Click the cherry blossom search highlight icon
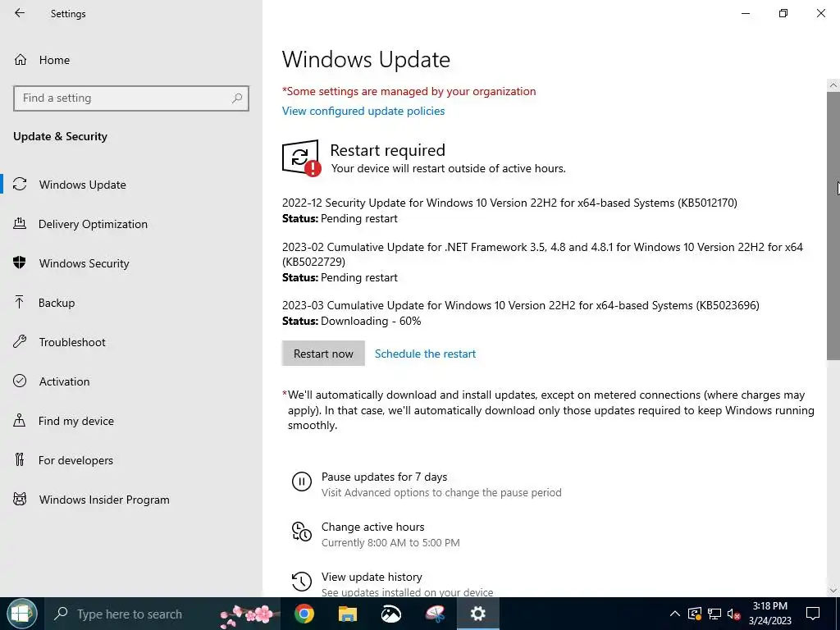 tap(248, 615)
